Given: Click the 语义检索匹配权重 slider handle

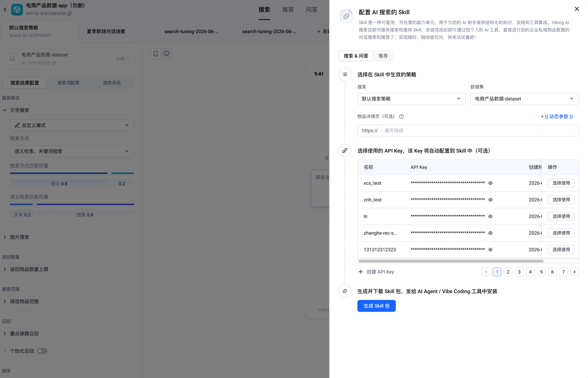Looking at the screenshot, I should 35,204.
